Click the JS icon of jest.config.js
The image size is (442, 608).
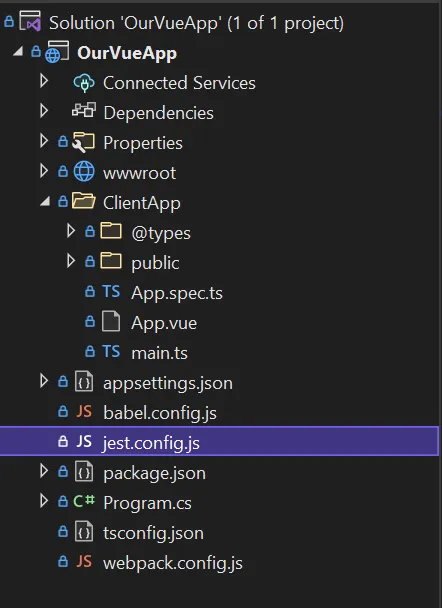[x=84, y=441]
